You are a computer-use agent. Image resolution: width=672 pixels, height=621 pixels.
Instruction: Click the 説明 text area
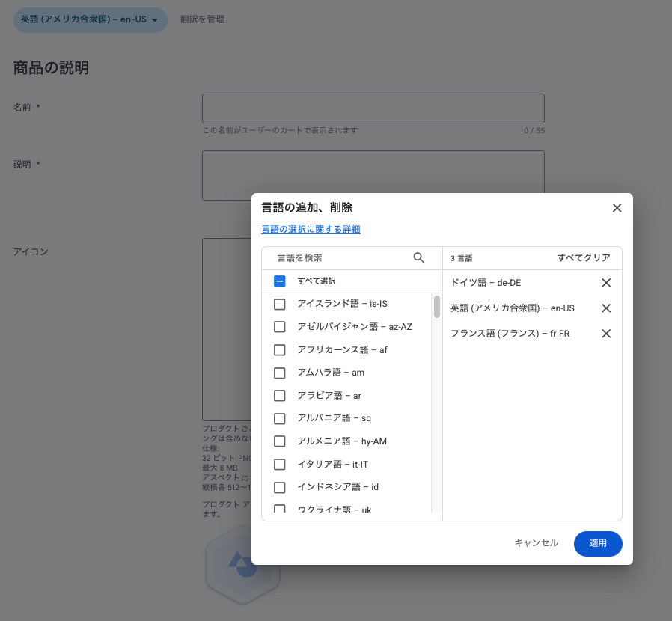(373, 175)
